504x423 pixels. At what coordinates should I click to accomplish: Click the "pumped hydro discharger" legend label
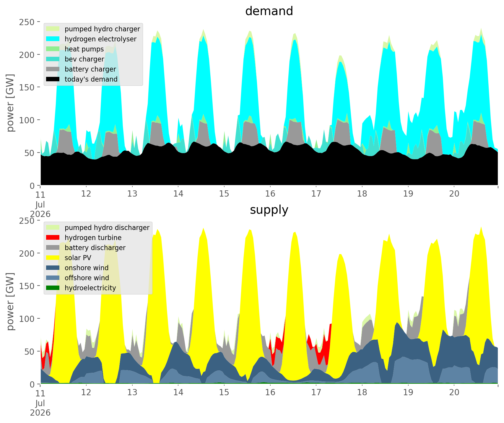click(107, 228)
